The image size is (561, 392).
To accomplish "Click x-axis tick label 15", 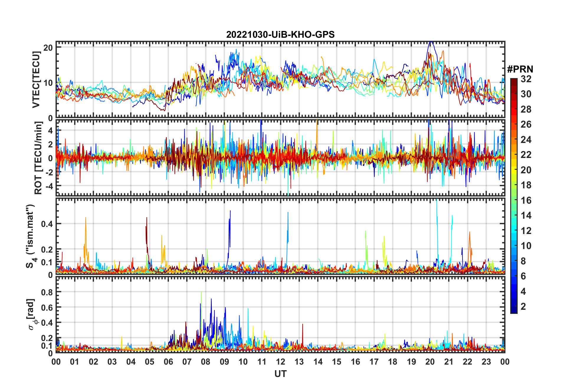I will click(x=337, y=362).
